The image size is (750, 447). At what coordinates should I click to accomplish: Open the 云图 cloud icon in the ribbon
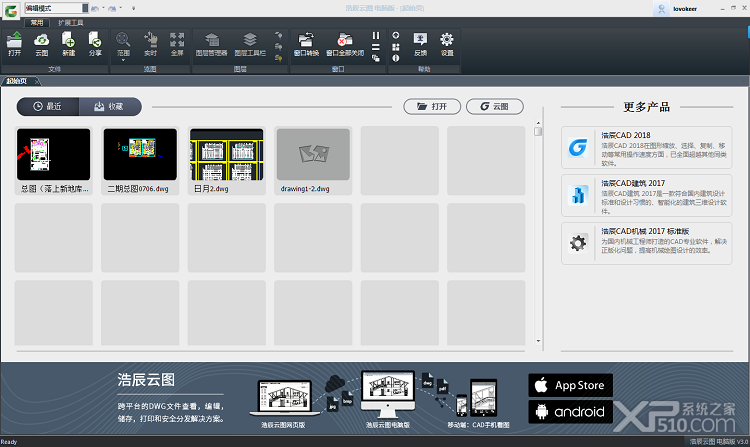coord(42,44)
